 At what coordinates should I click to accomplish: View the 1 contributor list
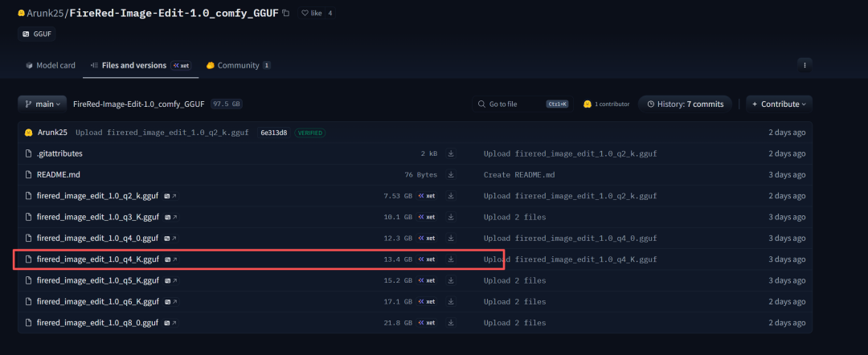tap(606, 104)
